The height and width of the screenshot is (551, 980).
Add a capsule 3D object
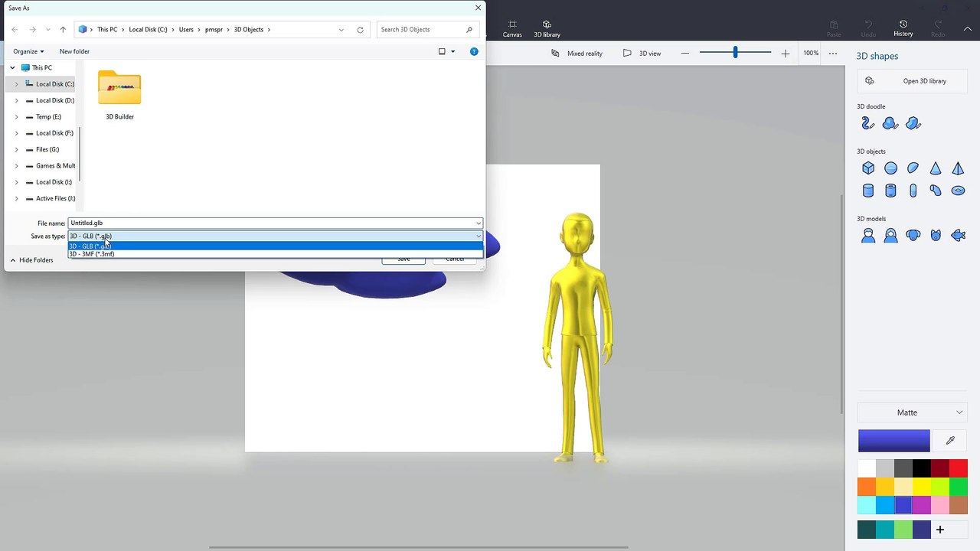click(x=913, y=191)
